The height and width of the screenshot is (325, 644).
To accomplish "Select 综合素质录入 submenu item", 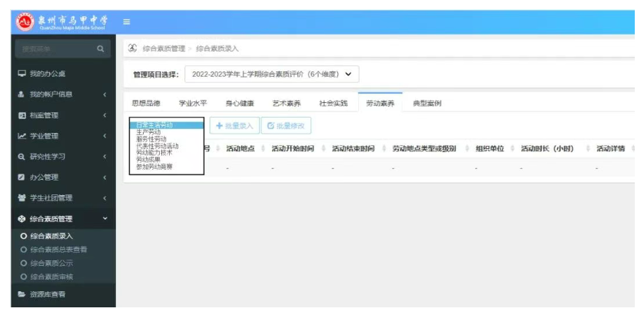I will coord(51,236).
